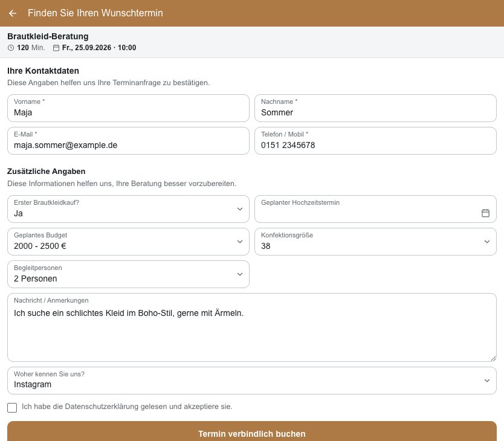Click into the Telefon / Mobil field
Viewport: 504px width, 441px height.
(375, 141)
